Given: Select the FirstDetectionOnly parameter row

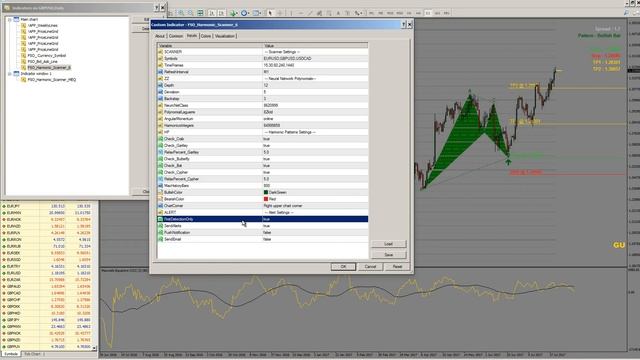Looking at the screenshot, I should (x=262, y=219).
